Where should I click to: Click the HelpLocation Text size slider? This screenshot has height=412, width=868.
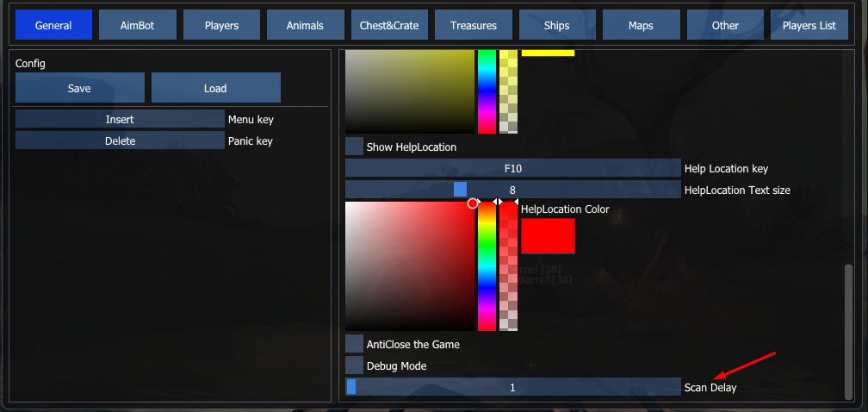(512, 190)
